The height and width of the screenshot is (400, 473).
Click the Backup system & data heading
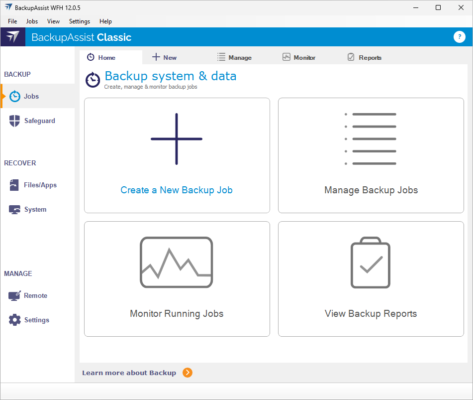171,76
